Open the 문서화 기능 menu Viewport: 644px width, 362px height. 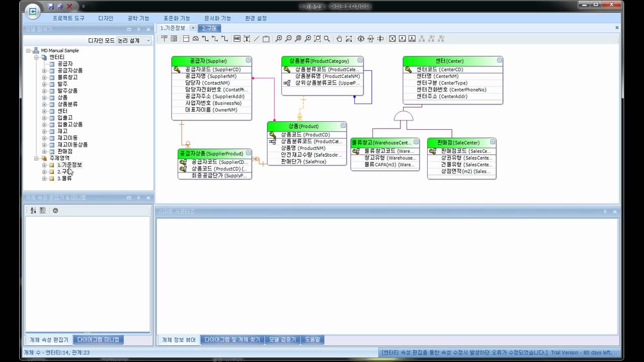[x=217, y=18]
